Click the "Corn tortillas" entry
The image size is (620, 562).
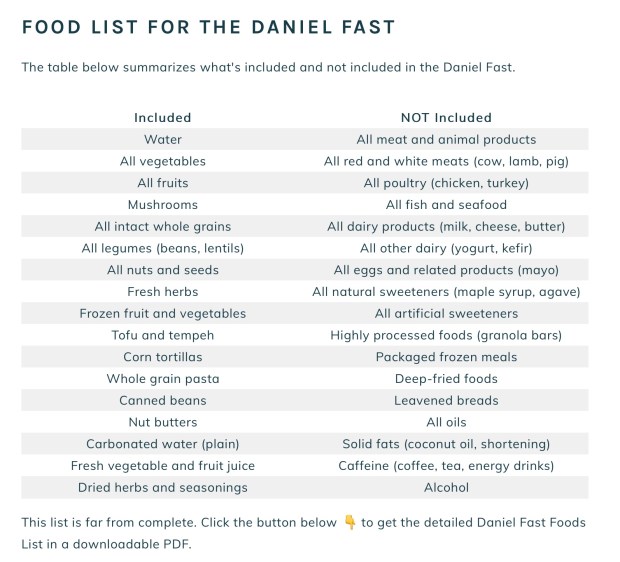click(163, 357)
